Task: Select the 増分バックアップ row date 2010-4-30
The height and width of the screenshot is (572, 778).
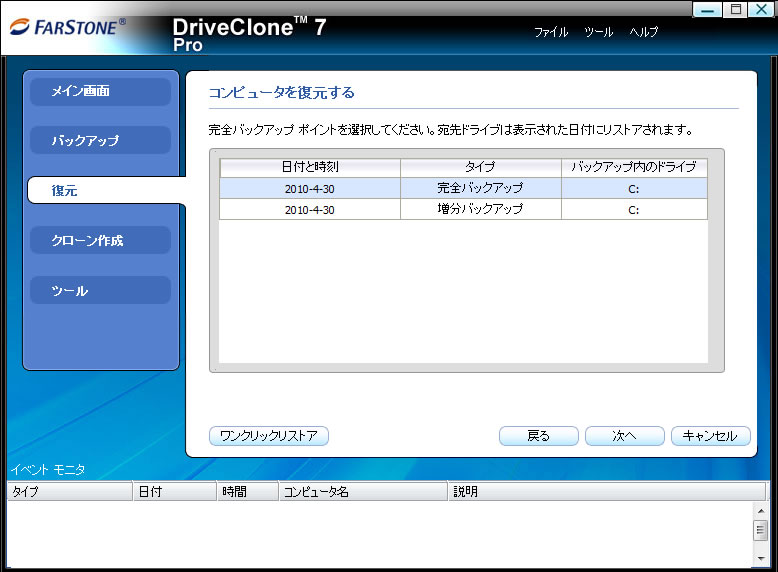Action: pos(310,210)
